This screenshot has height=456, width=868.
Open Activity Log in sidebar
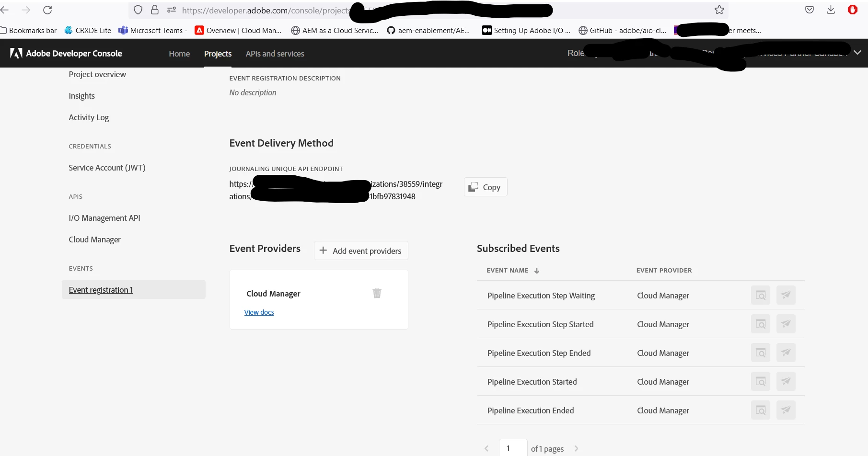[x=89, y=117]
